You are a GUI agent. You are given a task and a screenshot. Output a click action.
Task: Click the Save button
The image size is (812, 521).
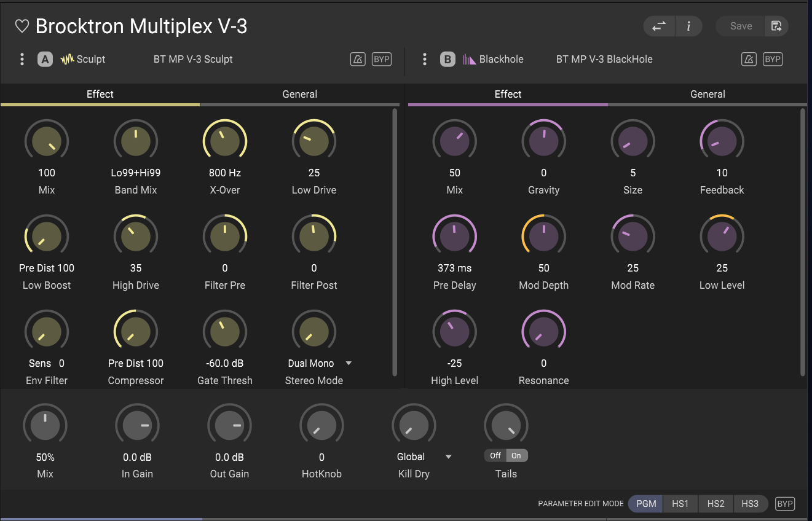[x=741, y=26]
